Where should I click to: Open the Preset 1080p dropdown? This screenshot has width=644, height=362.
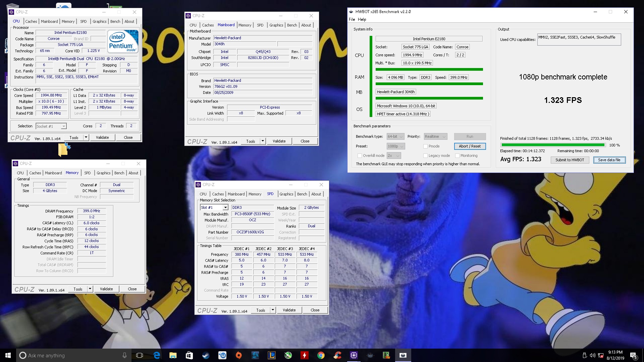[x=396, y=146]
